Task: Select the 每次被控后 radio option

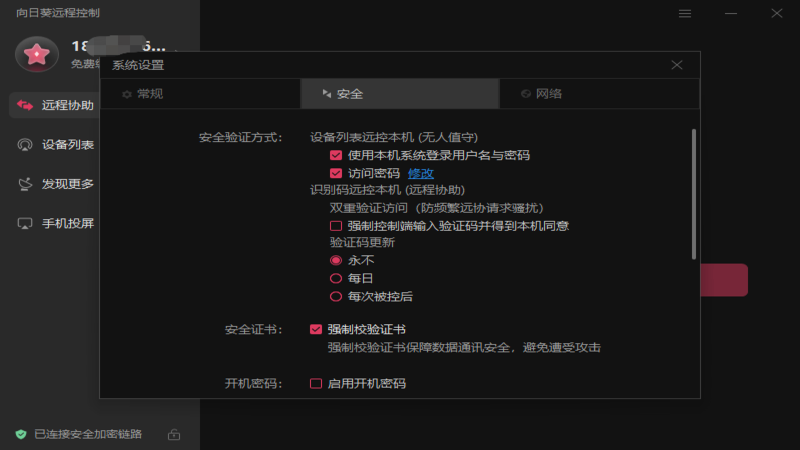Action: coord(336,296)
